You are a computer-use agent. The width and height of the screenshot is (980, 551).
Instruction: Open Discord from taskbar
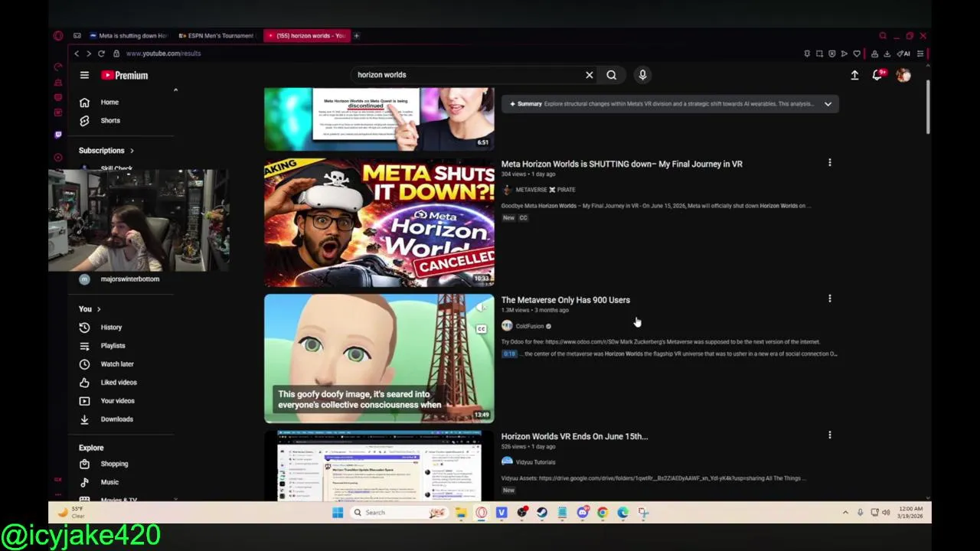coord(583,513)
